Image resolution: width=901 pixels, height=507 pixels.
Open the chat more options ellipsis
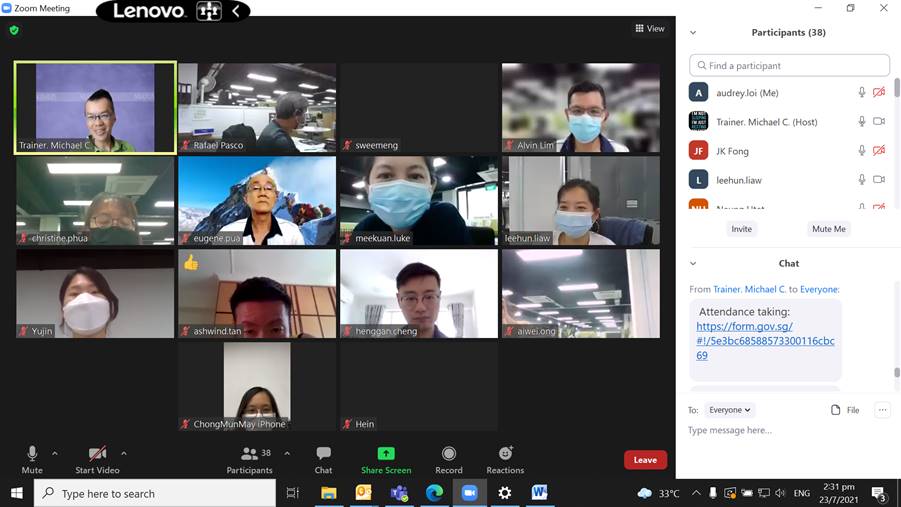882,410
